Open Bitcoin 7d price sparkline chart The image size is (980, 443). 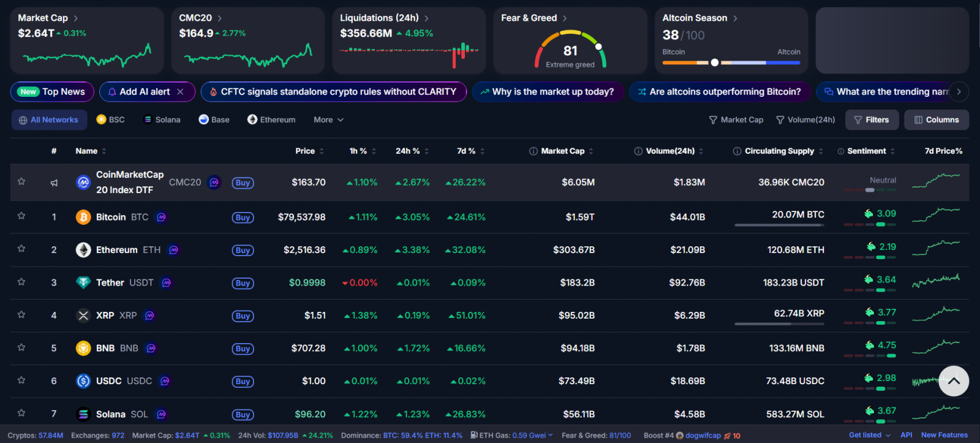pos(936,215)
